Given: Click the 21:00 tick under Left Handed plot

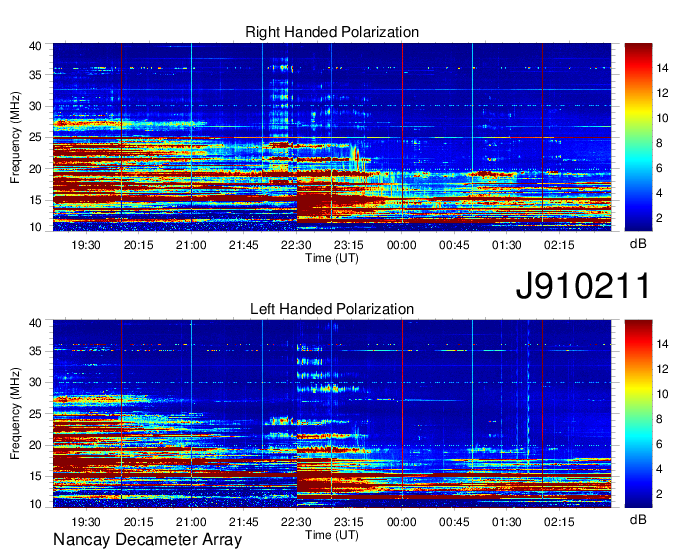Looking at the screenshot, I should pyautogui.click(x=191, y=522).
